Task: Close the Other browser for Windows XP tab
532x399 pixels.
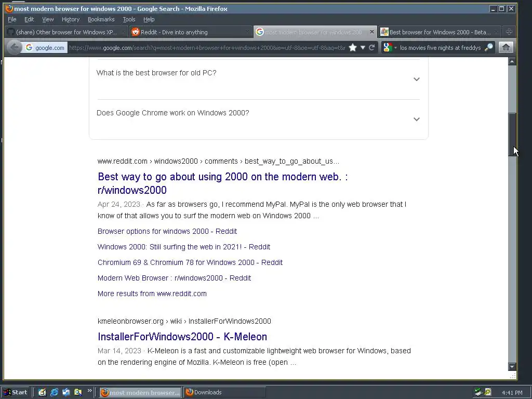Action: [x=123, y=32]
